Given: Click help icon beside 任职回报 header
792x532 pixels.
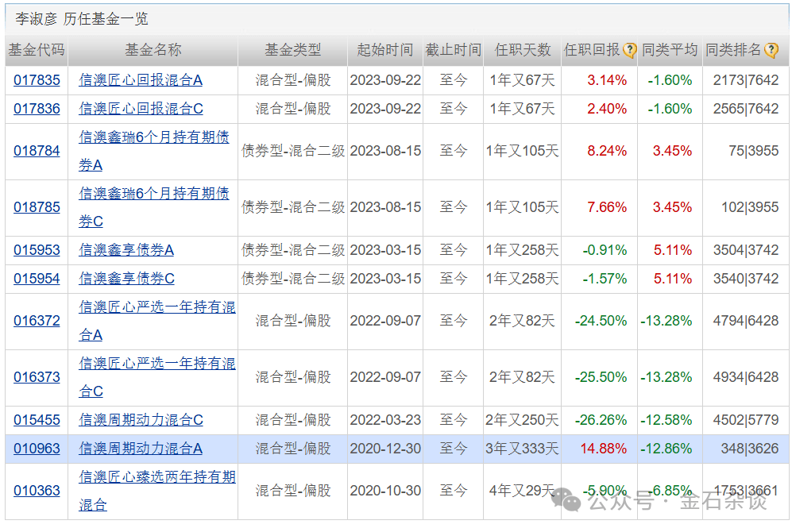Looking at the screenshot, I should click(629, 51).
